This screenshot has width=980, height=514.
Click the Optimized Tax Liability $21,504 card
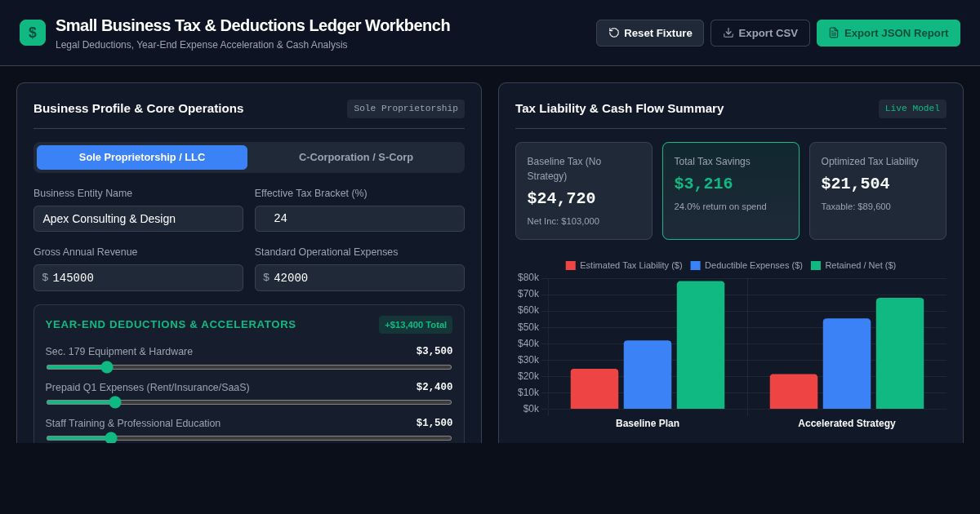click(878, 191)
